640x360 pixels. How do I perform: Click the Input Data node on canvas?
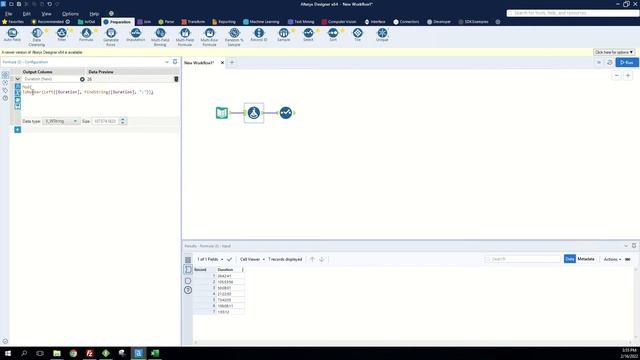(222, 113)
